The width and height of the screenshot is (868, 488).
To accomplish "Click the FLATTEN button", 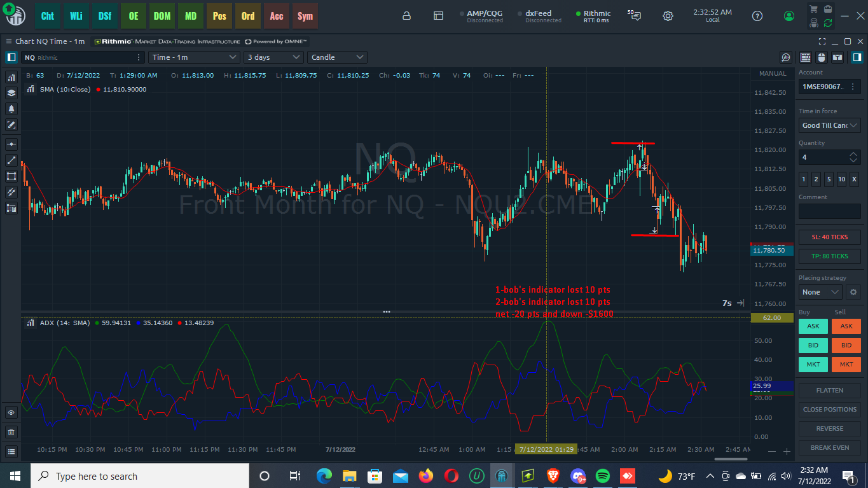I will [x=830, y=390].
